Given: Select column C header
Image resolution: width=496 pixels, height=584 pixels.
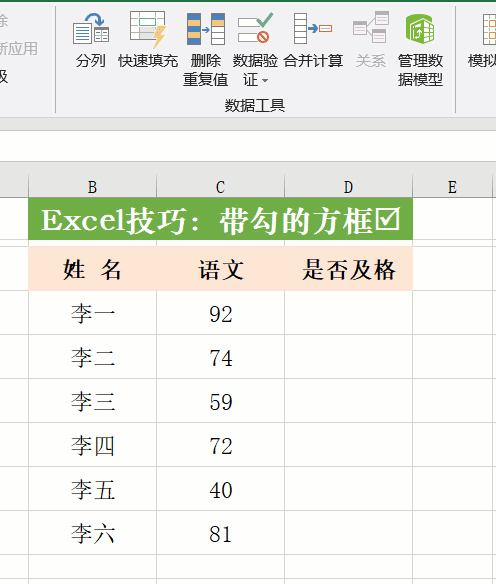Looking at the screenshot, I should click(x=220, y=187).
